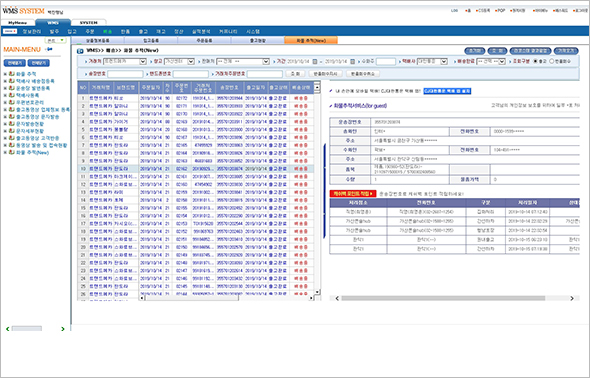
Task: Open the 입고등록 page tab
Action: pyautogui.click(x=151, y=40)
